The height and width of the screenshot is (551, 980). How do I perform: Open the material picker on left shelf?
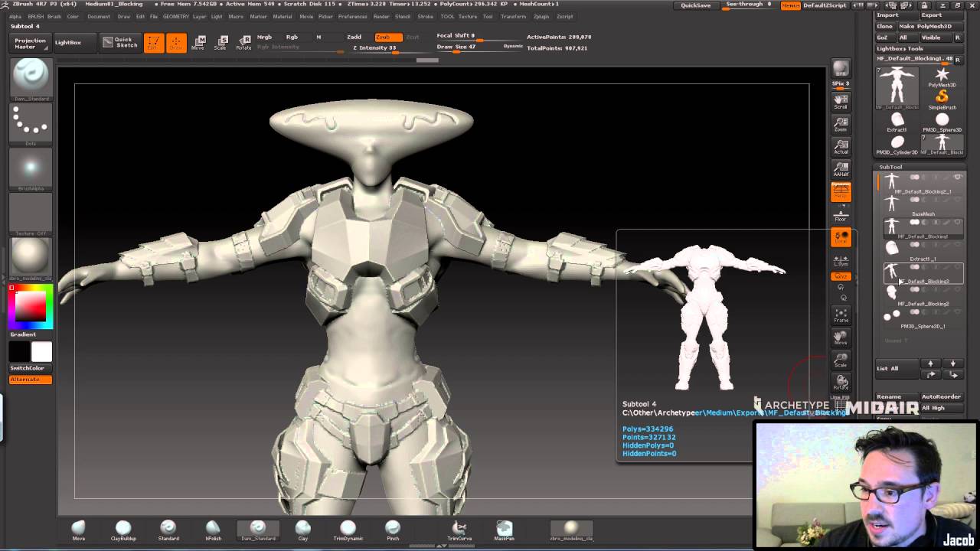[31, 260]
